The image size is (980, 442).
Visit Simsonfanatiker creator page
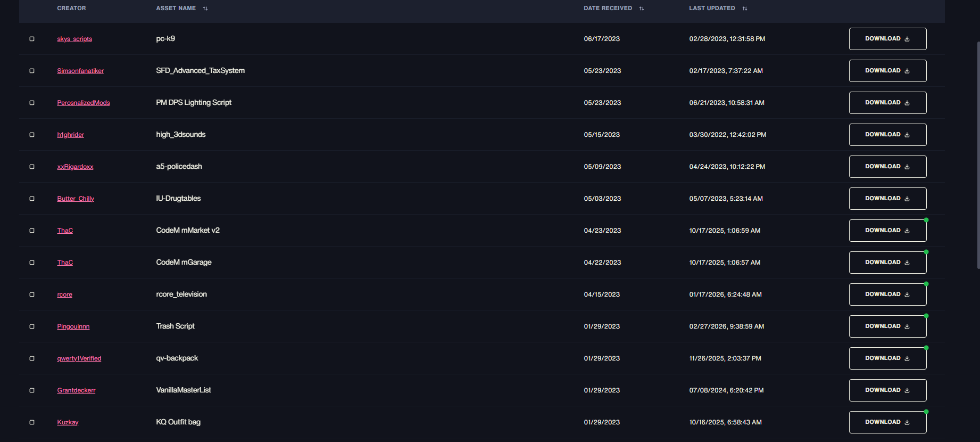80,71
